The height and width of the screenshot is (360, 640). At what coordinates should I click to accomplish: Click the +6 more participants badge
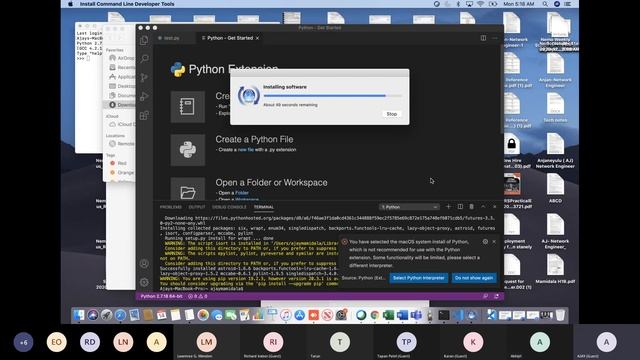click(23, 342)
